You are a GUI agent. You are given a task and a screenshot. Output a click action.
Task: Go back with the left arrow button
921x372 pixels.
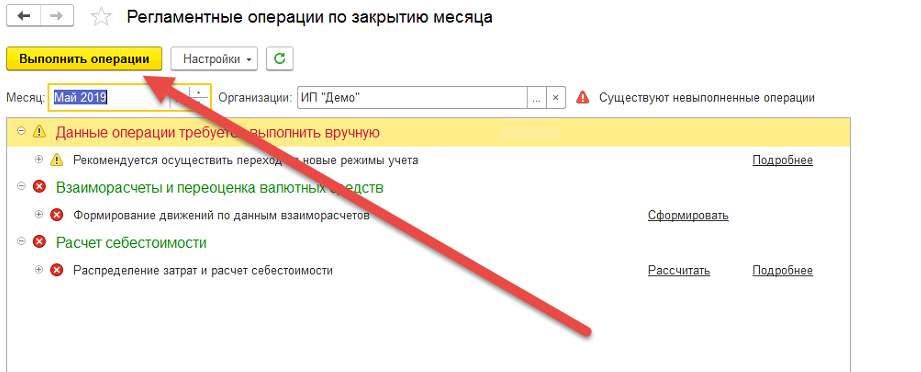pos(24,17)
